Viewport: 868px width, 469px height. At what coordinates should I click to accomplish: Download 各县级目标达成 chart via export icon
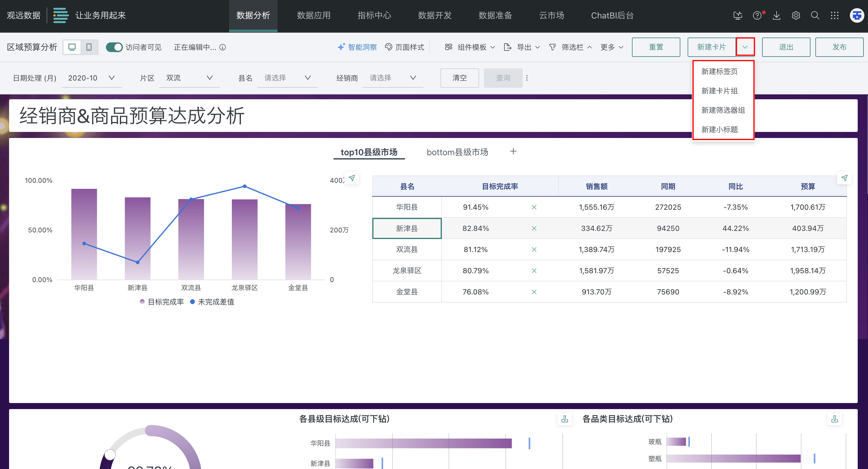tap(565, 419)
